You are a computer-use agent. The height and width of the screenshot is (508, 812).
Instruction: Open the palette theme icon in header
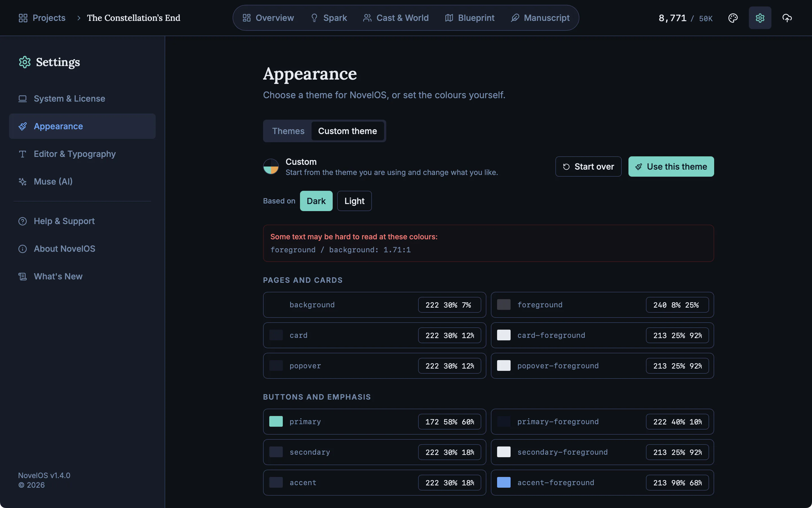pos(733,18)
